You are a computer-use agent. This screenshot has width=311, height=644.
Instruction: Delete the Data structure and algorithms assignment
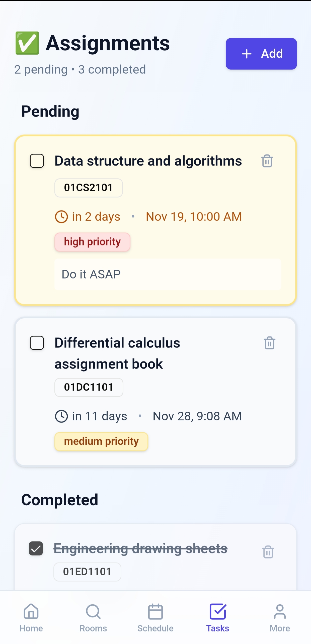pos(267,161)
